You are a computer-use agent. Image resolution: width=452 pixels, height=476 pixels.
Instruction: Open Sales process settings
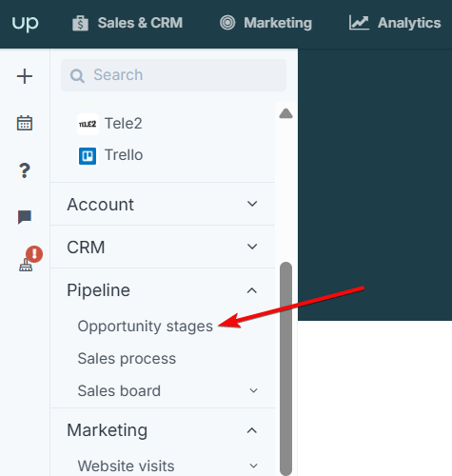[127, 359]
